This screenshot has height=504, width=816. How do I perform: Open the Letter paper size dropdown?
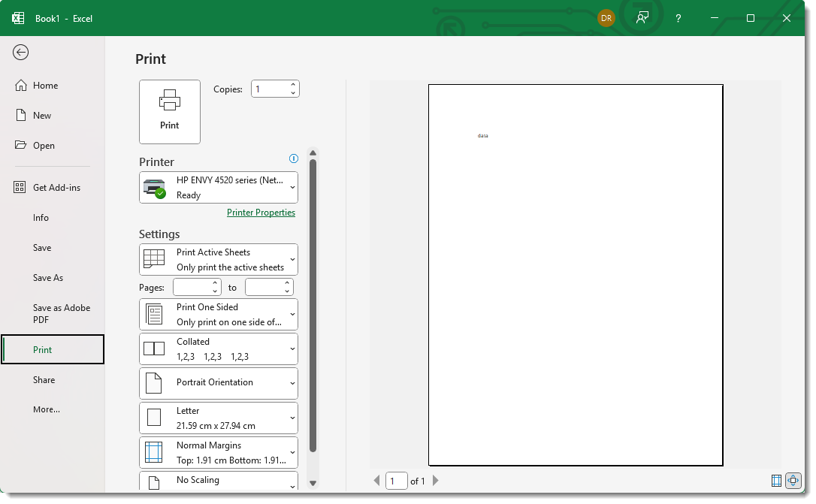tap(218, 418)
